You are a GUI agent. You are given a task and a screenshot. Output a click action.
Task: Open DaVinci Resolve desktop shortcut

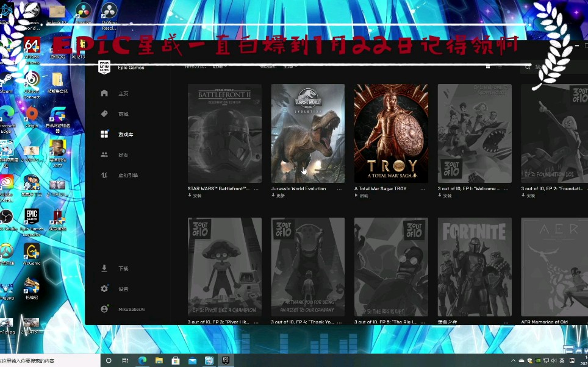[109, 17]
